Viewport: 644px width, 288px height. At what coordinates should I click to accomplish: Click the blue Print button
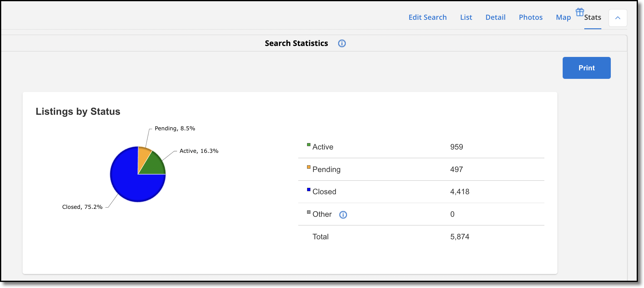tap(586, 68)
